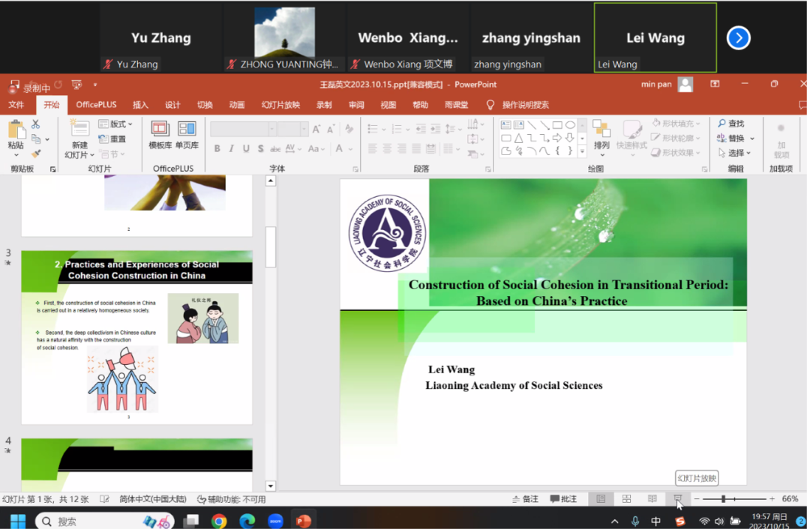Open the Insert (插入) ribbon tab

140,105
